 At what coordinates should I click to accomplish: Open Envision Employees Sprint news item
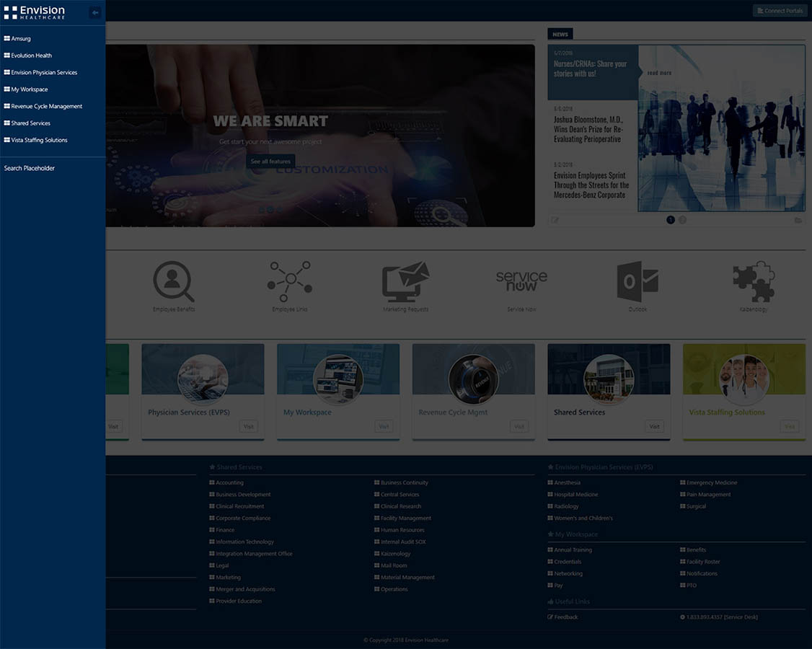pos(591,185)
